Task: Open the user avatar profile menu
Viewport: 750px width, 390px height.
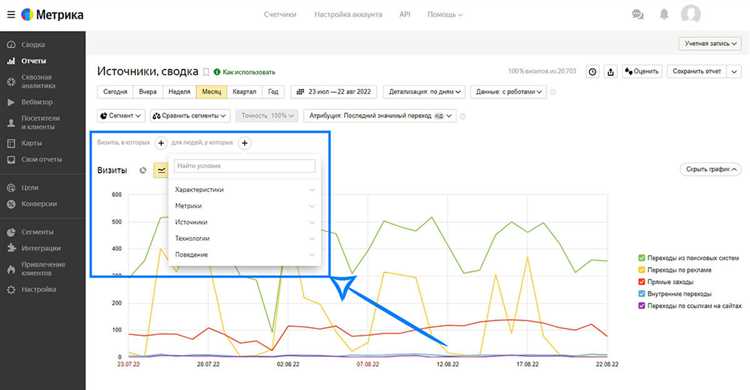Action: pyautogui.click(x=691, y=14)
